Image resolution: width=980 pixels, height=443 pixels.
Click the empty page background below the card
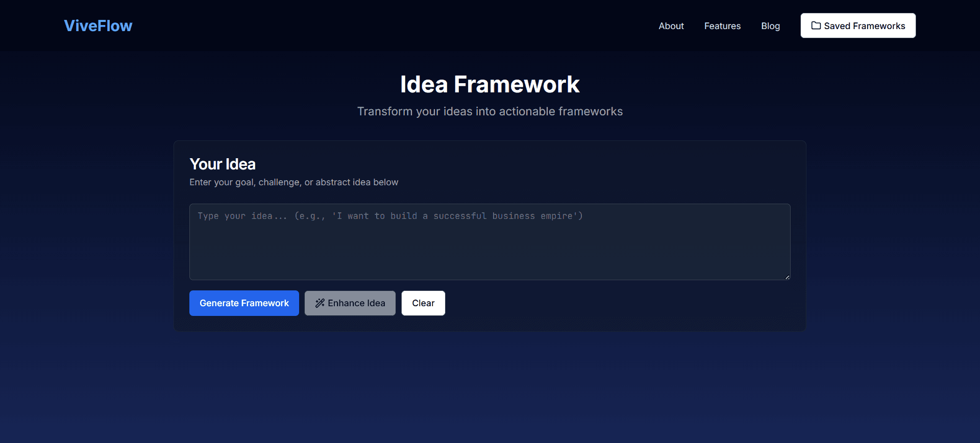pyautogui.click(x=489, y=388)
